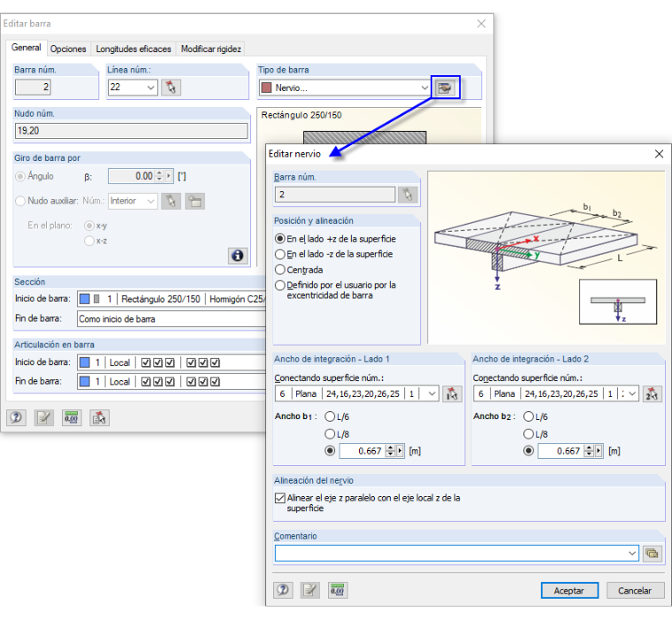Set Ancho b2 to L/6
This screenshot has height=619, width=672.
529,416
